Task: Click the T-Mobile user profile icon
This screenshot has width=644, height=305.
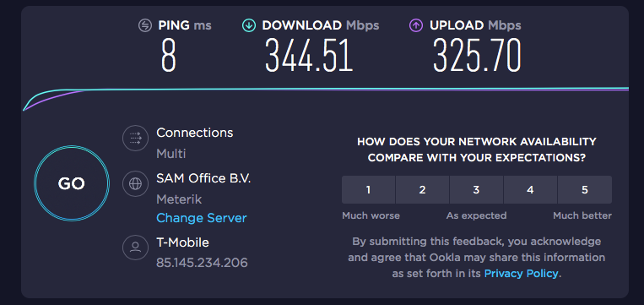Action: click(x=135, y=247)
